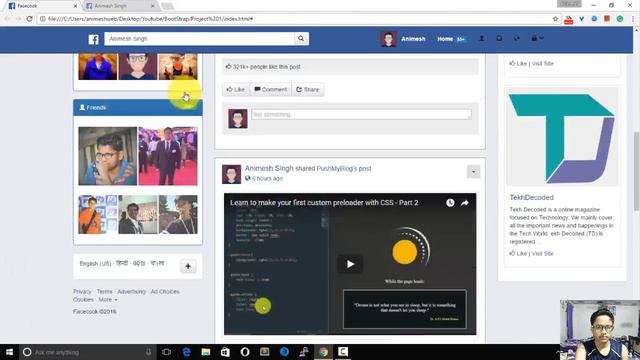Open friend photo in suit on red carpet

(168, 156)
